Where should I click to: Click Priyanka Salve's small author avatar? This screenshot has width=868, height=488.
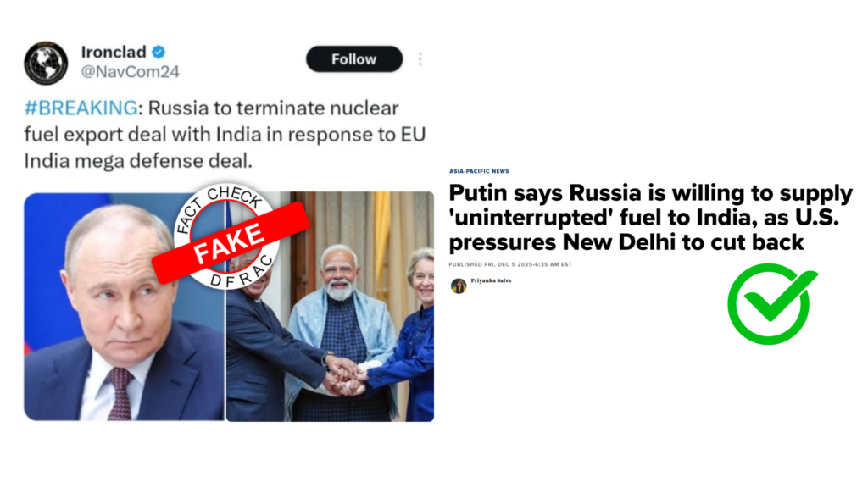[x=459, y=286]
